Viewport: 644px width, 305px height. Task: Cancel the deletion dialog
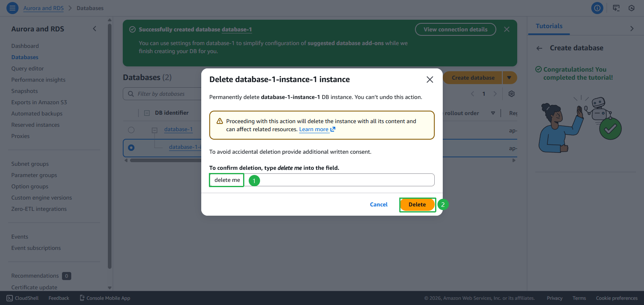[378, 204]
